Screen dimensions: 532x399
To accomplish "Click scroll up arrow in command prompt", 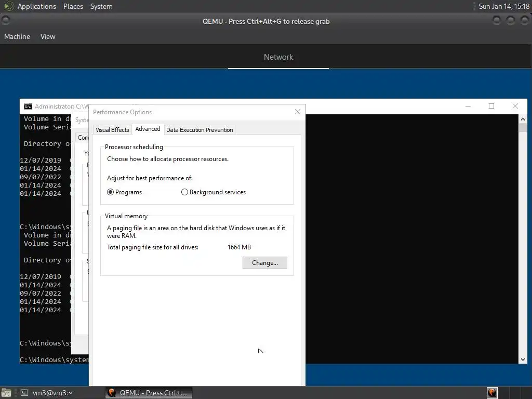I will 523,119.
